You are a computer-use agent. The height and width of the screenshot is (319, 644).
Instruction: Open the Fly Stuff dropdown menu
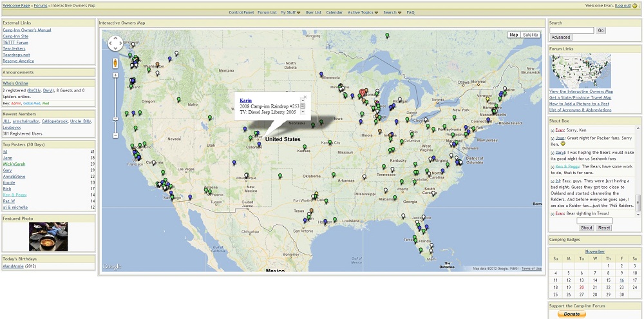(x=290, y=12)
